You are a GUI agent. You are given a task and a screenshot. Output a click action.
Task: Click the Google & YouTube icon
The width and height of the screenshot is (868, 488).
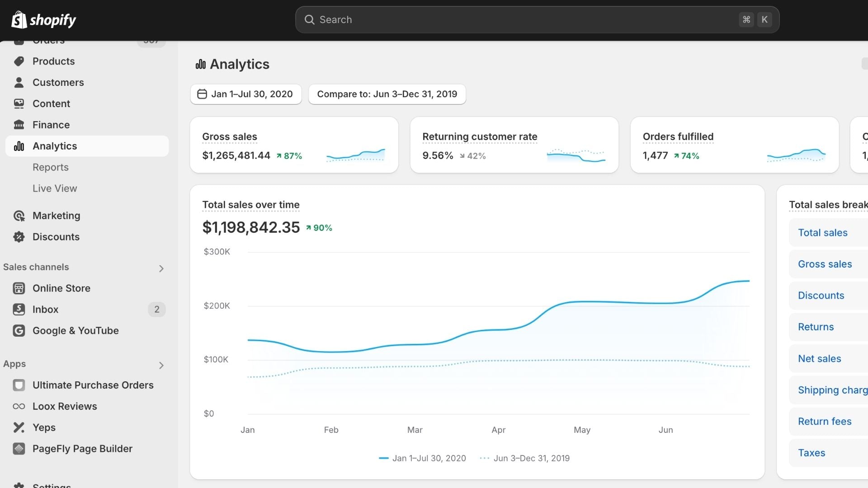pyautogui.click(x=19, y=331)
